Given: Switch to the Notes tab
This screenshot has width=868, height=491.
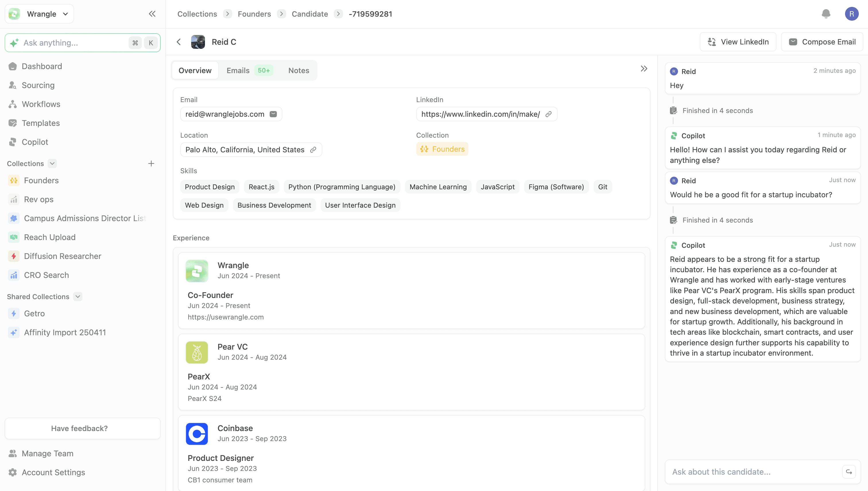Looking at the screenshot, I should [299, 70].
